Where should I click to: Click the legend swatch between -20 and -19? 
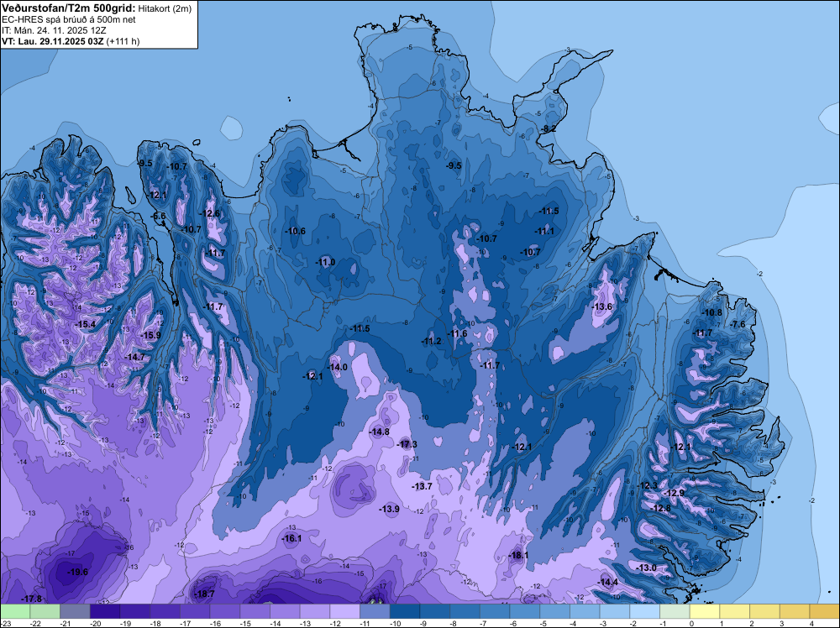105,611
